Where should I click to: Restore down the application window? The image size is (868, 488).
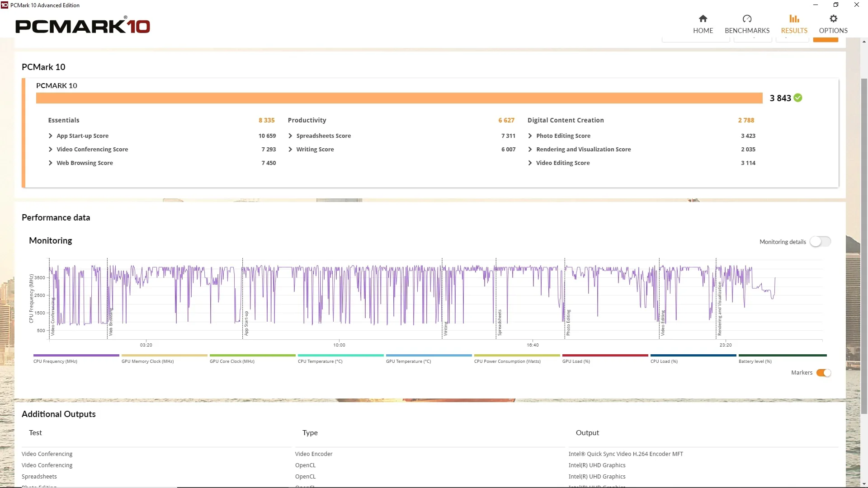[836, 5]
